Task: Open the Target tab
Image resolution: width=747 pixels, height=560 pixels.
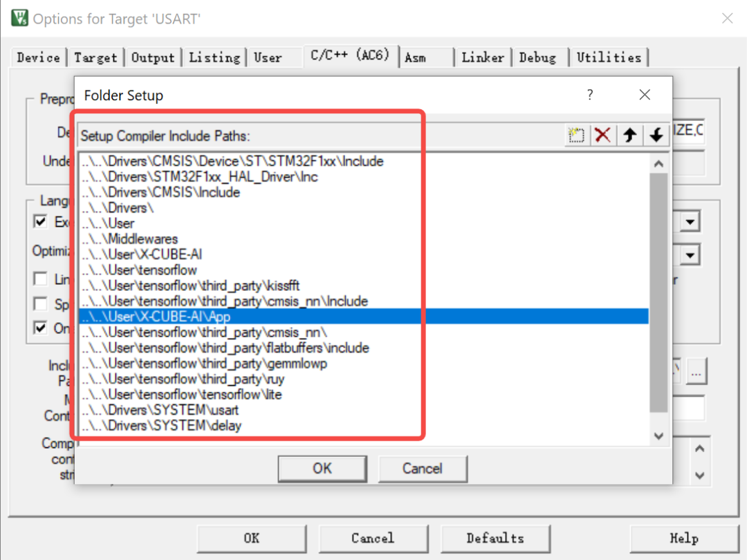Action: coord(95,57)
